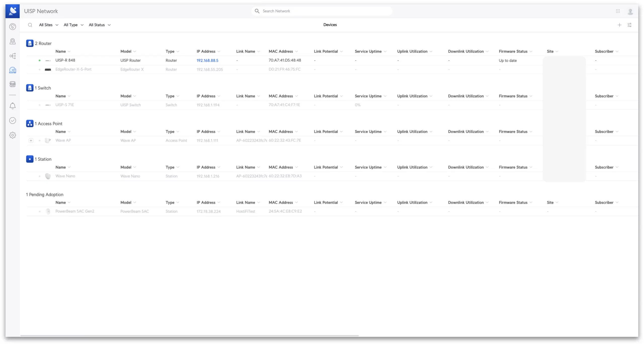Screen dimensions: 644x344
Task: Sort Switch table by Downlink Utilization
Action: 468,96
